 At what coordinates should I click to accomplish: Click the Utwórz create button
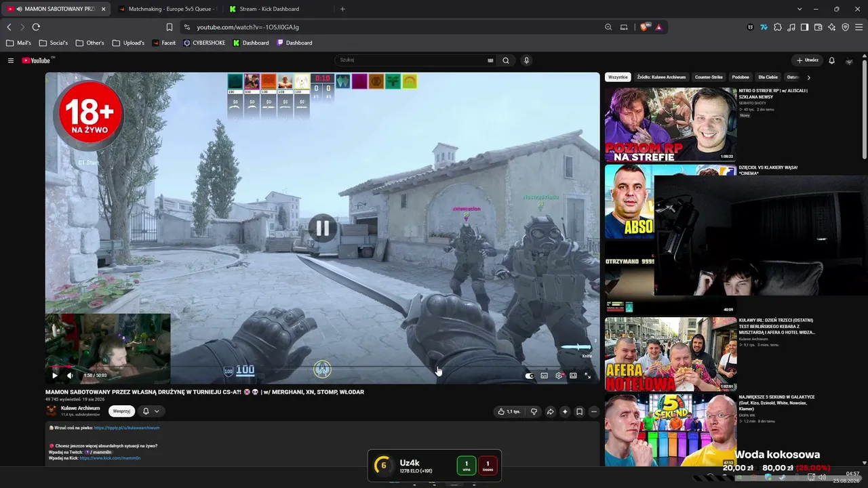pyautogui.click(x=808, y=60)
